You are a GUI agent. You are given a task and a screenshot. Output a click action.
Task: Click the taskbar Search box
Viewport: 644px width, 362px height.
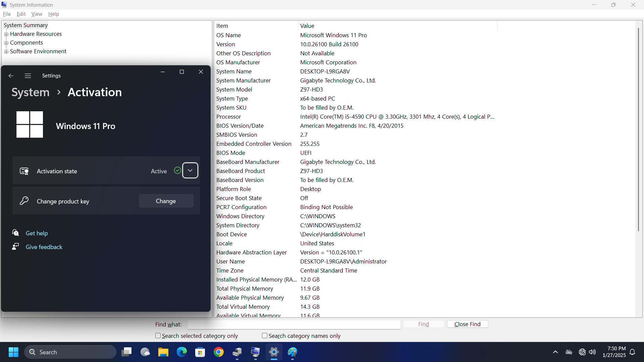pos(70,352)
